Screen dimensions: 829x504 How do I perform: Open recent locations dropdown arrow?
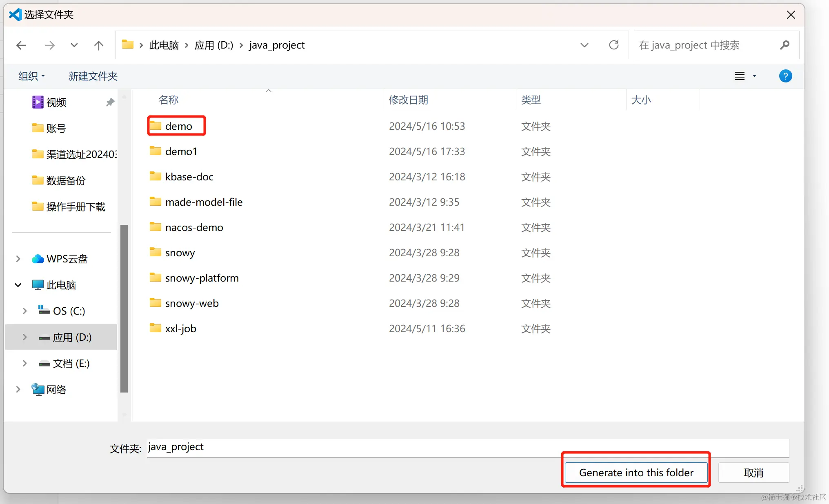pyautogui.click(x=74, y=45)
